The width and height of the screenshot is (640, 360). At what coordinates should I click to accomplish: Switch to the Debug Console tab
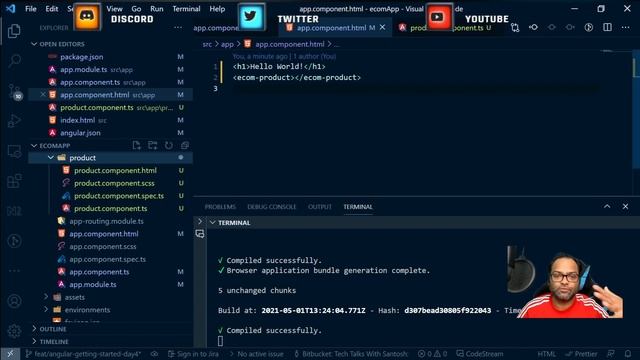(272, 207)
